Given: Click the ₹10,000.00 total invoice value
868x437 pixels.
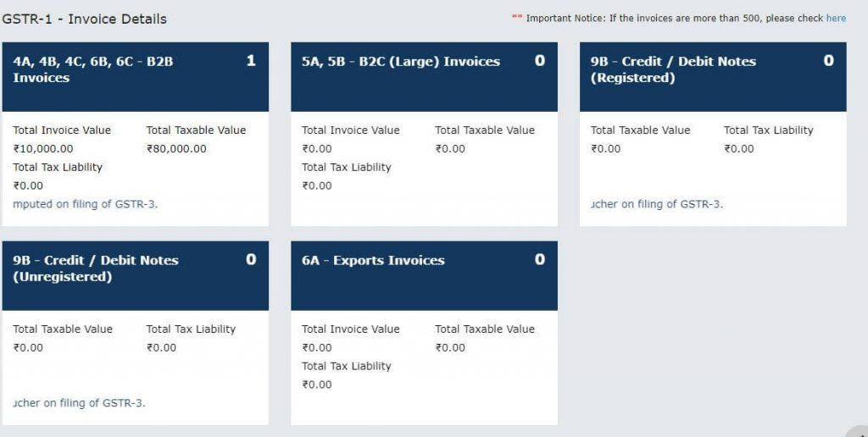Looking at the screenshot, I should tap(43, 149).
